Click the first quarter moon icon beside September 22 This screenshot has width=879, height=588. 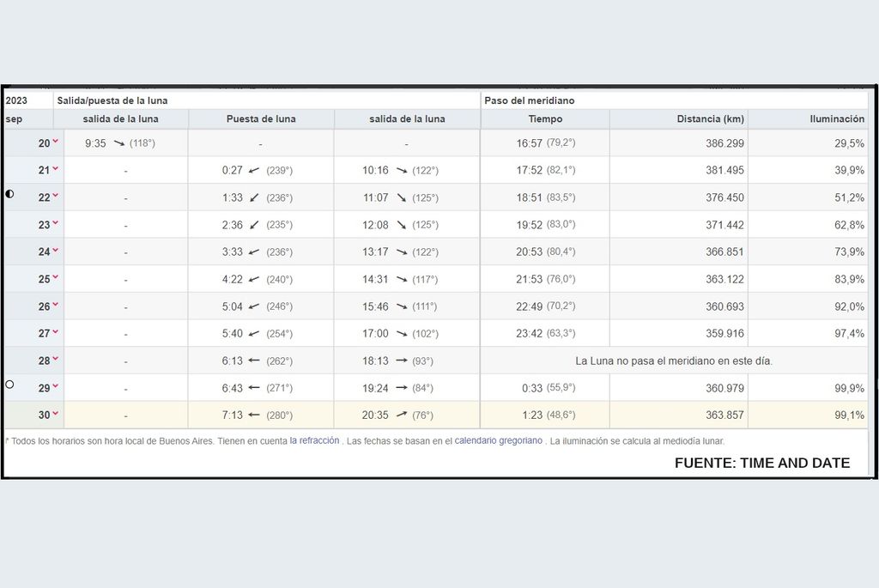pyautogui.click(x=10, y=194)
